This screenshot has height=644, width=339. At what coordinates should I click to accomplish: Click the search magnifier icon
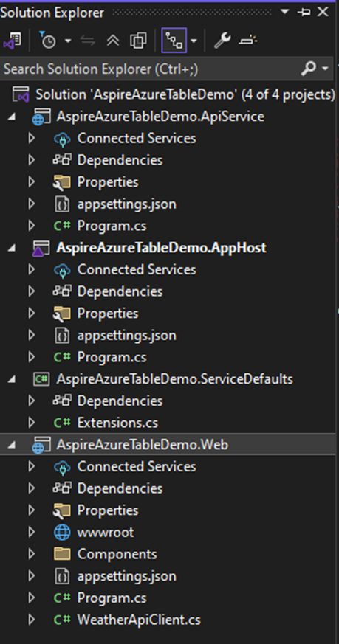tap(309, 69)
